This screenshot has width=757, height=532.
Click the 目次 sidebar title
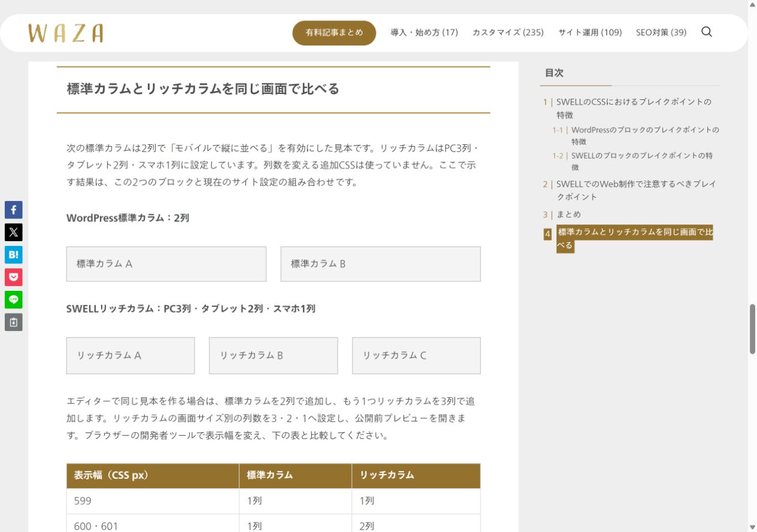coord(554,73)
